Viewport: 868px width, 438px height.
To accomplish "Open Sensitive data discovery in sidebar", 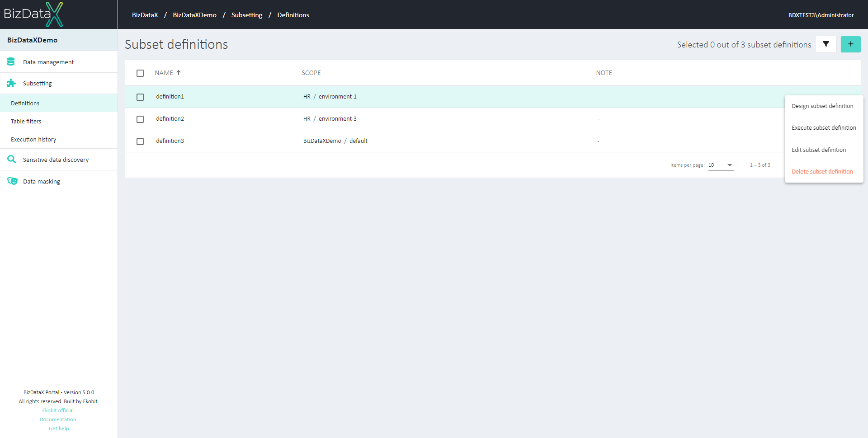I will [x=59, y=160].
